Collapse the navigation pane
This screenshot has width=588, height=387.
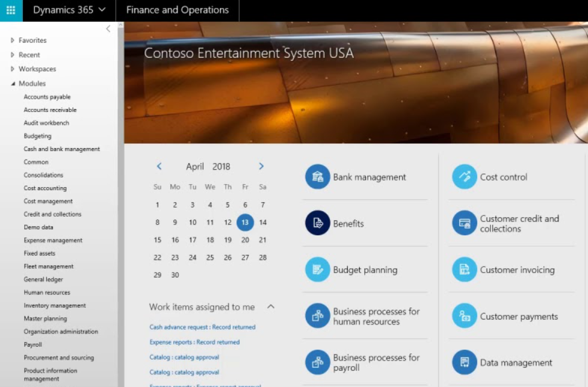pos(108,29)
